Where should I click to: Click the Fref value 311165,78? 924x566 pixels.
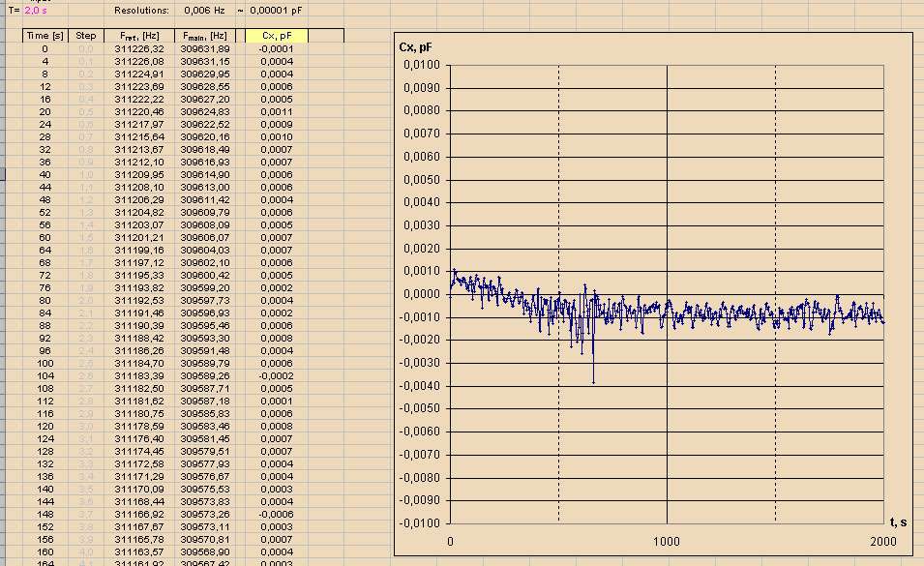(139, 540)
